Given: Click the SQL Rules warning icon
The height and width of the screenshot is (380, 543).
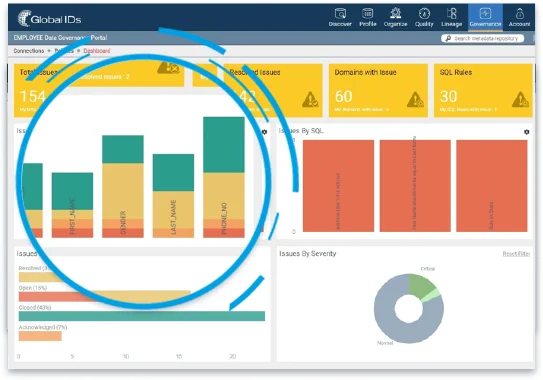Looking at the screenshot, I should (520, 99).
